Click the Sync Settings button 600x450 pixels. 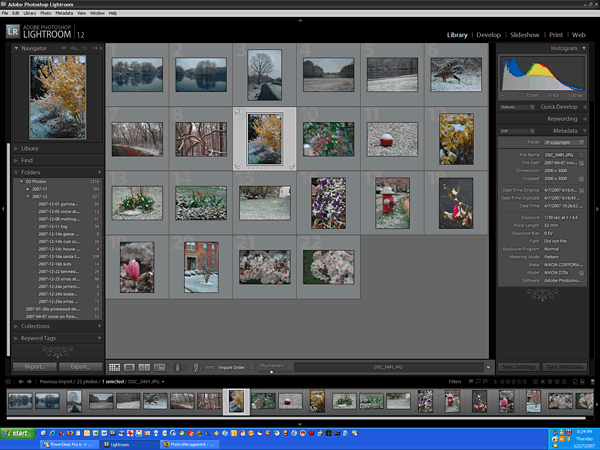click(518, 367)
